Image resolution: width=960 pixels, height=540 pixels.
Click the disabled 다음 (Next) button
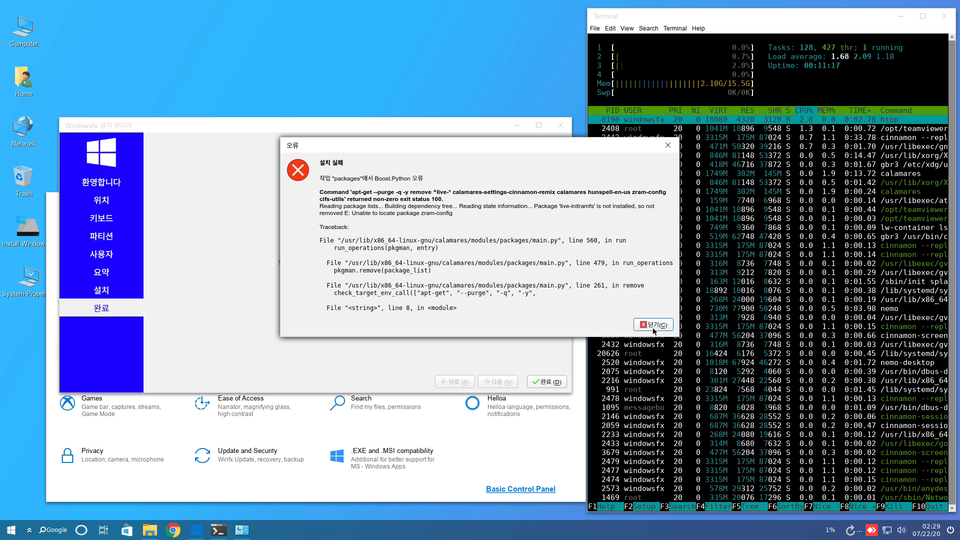coord(498,381)
